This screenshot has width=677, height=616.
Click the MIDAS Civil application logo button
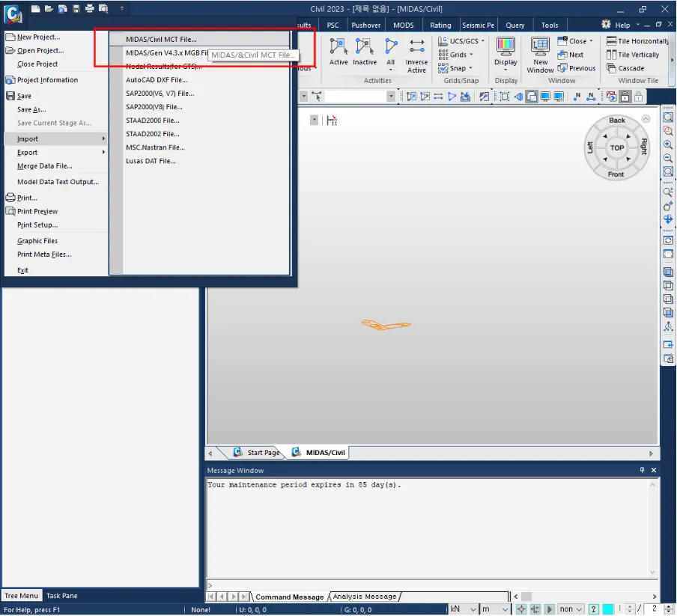click(x=13, y=13)
